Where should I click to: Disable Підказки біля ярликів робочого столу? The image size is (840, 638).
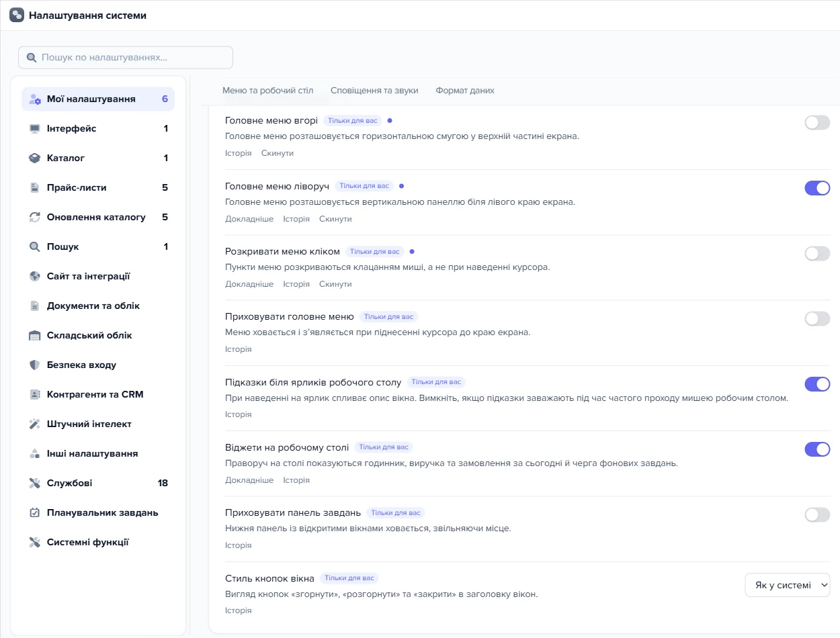817,383
